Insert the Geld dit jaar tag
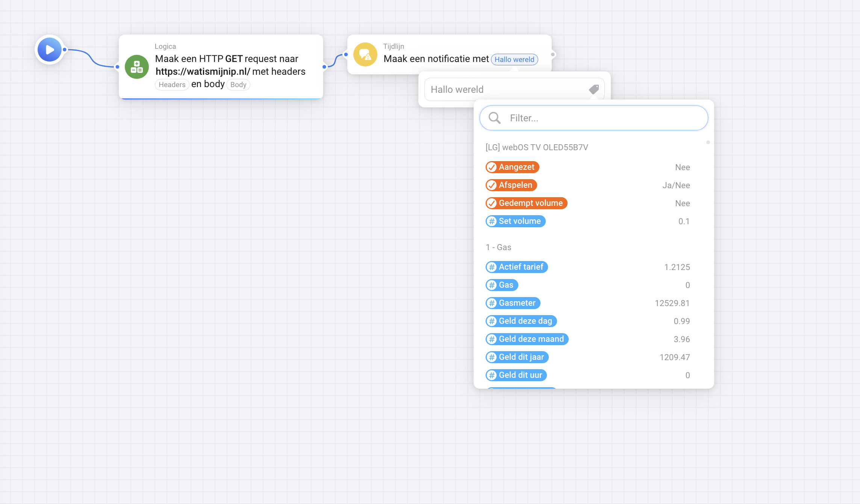The height and width of the screenshot is (504, 860). (517, 357)
